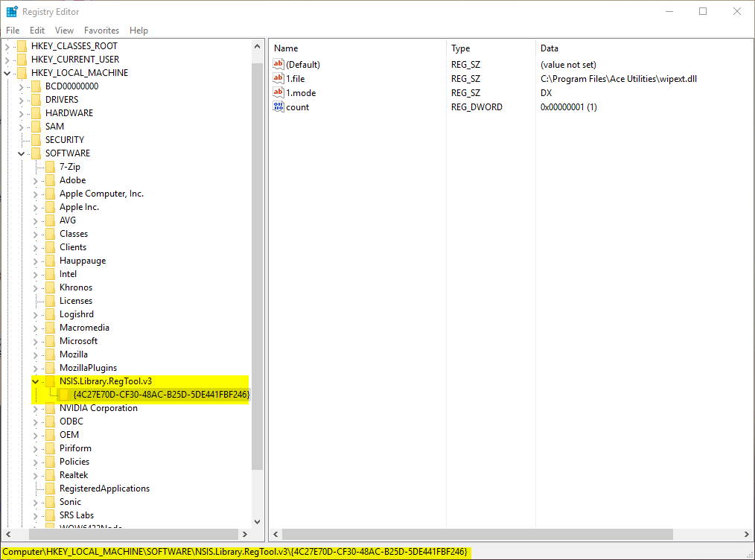
Task: Select the HKEY_CLASSES_ROOT folder icon
Action: 22,46
